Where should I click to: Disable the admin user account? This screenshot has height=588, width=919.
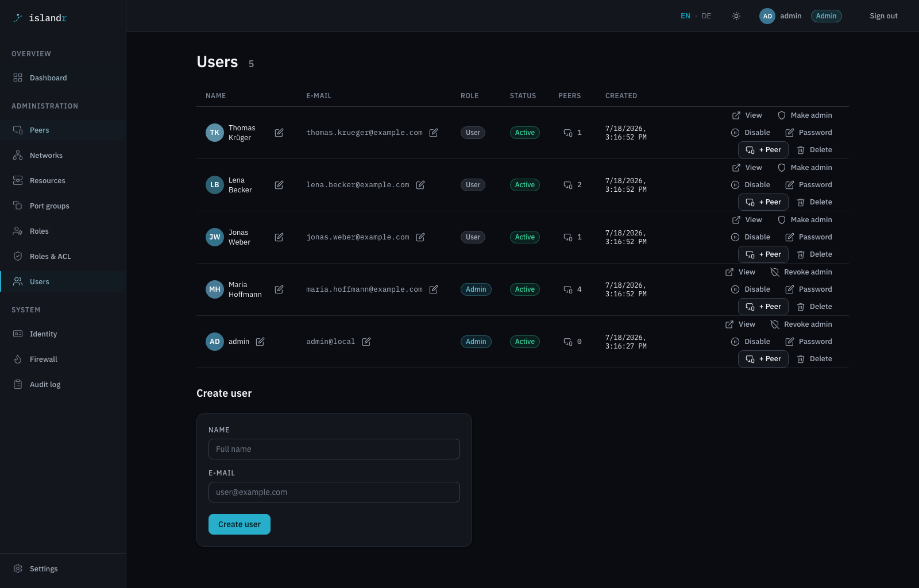click(x=751, y=342)
